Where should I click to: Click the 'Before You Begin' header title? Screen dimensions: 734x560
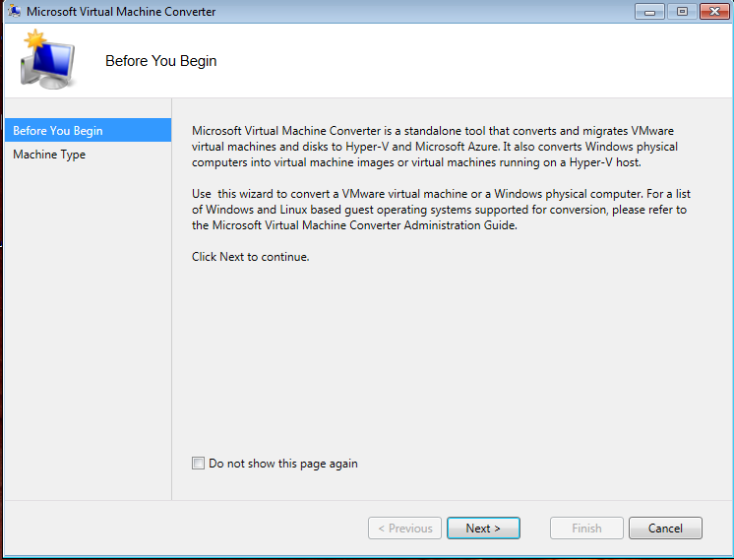[x=160, y=61]
